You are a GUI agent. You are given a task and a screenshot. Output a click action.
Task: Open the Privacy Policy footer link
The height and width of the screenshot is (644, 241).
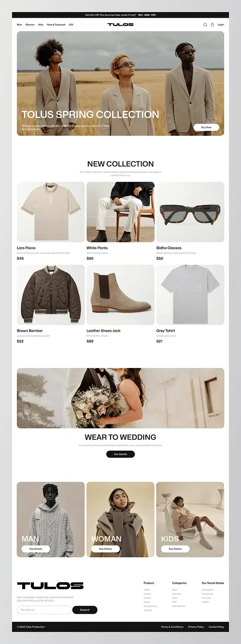point(196,627)
